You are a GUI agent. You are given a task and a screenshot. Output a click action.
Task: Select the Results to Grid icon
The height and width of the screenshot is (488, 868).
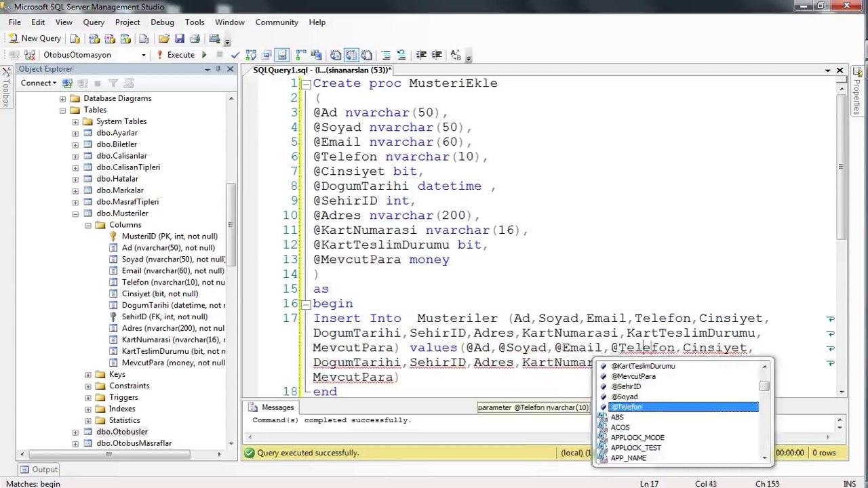click(351, 55)
